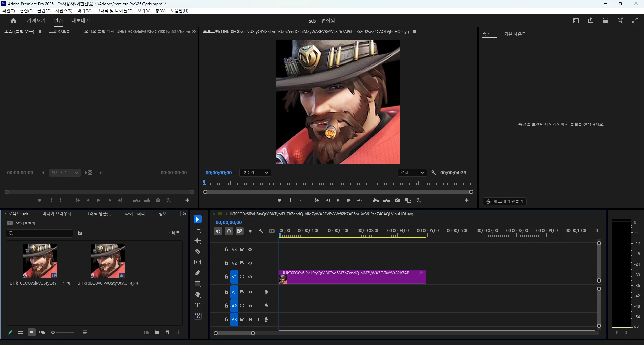The height and width of the screenshot is (345, 644).
Task: Click the purple clip on track V1
Action: pyautogui.click(x=352, y=277)
